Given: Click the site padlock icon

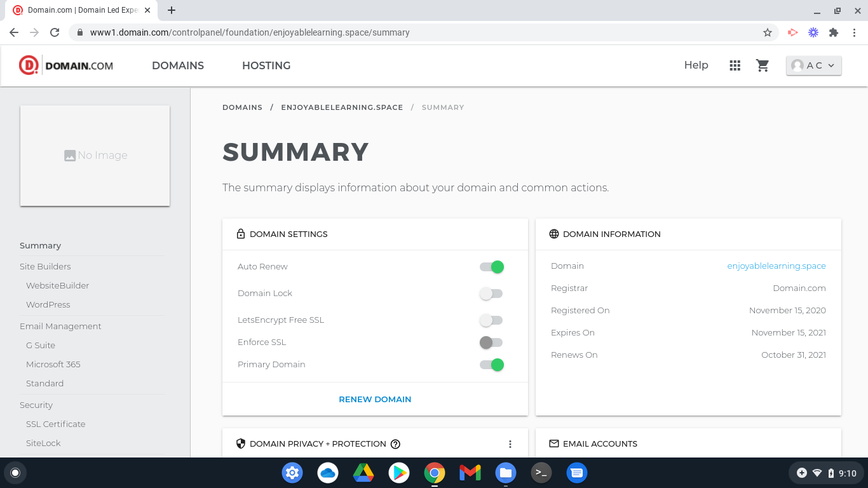Looking at the screenshot, I should click(x=80, y=32).
